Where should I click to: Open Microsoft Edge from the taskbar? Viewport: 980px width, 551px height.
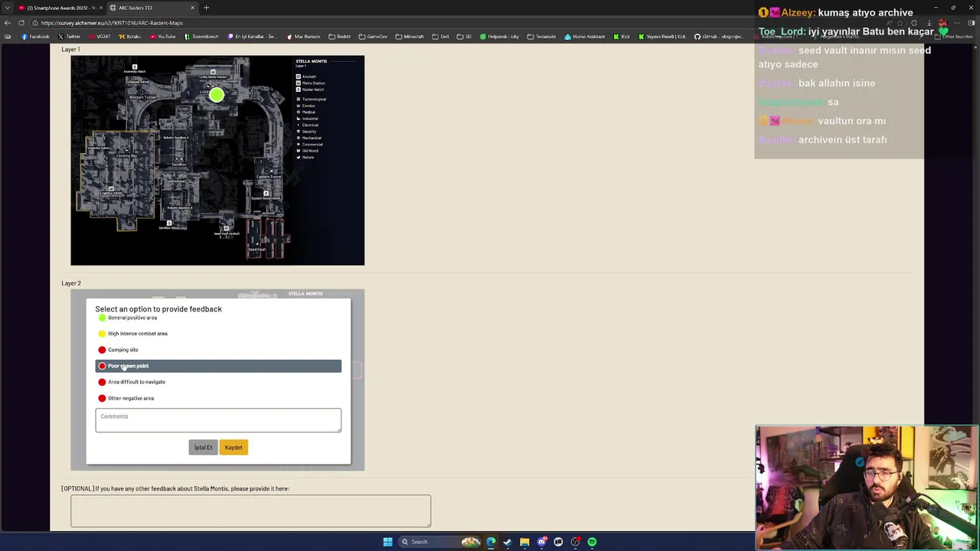(491, 542)
